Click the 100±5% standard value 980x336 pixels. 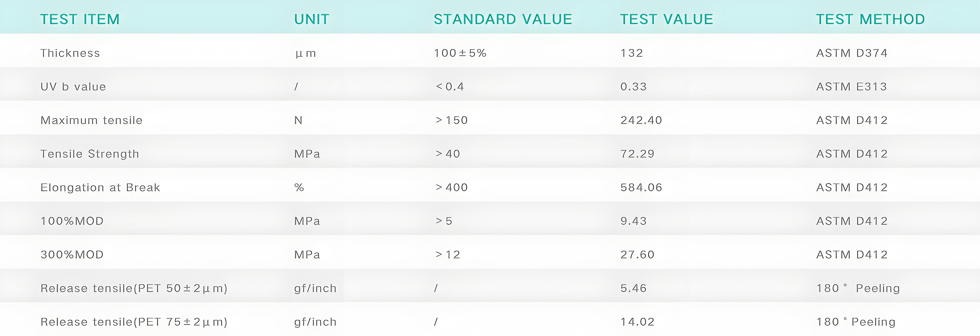pyautogui.click(x=460, y=53)
